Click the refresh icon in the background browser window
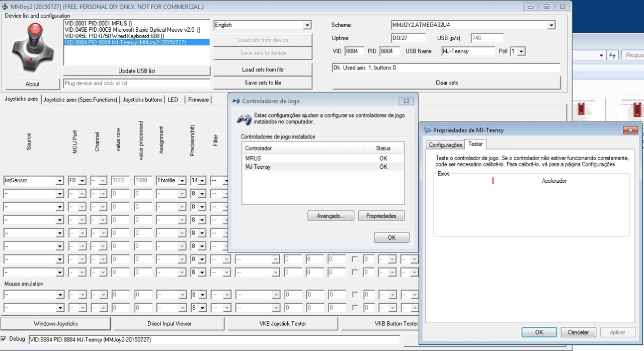Image resolution: width=644 pixels, height=351 pixels. pos(612,55)
